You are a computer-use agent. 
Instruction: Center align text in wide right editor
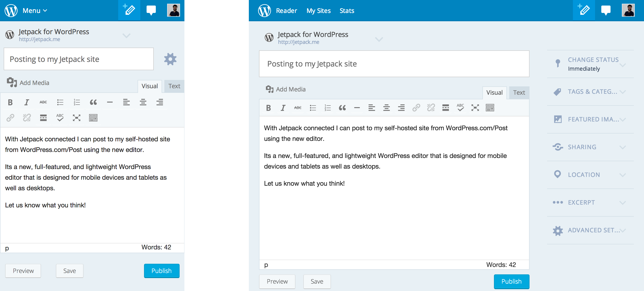tap(386, 108)
